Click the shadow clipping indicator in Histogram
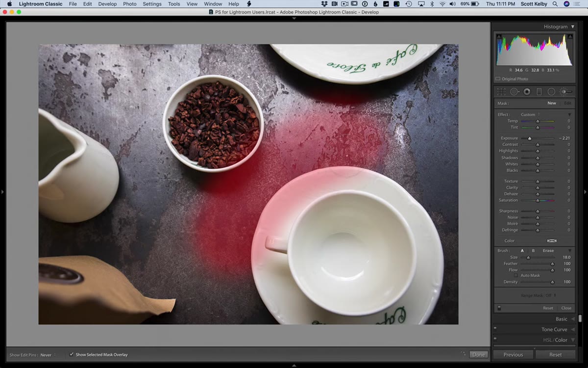 coord(499,36)
